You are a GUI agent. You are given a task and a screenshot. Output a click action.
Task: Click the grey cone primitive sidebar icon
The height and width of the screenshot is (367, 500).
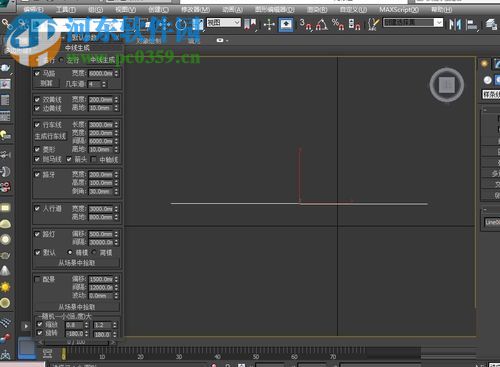5,270
